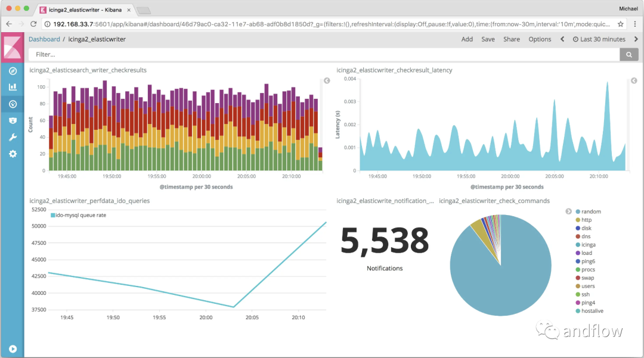Open the Options menu in the top bar

click(540, 39)
